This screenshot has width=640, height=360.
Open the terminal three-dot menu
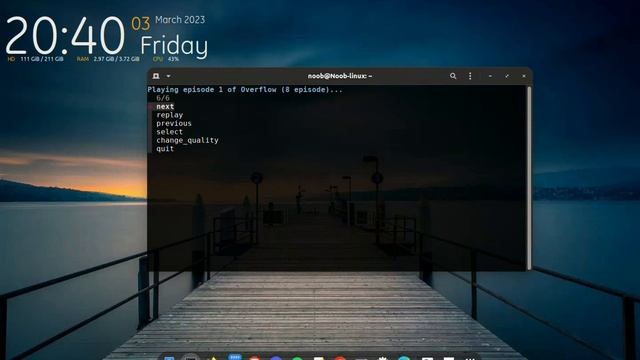pyautogui.click(x=470, y=76)
